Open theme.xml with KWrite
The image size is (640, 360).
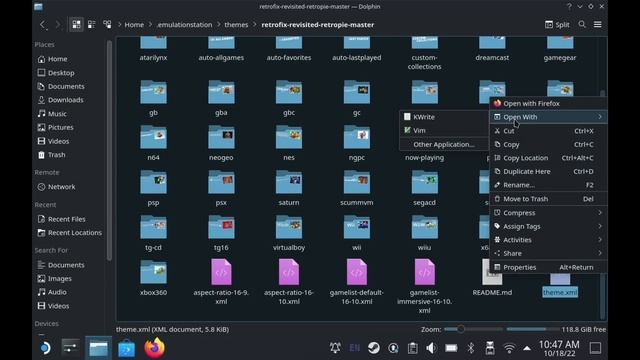click(x=444, y=117)
